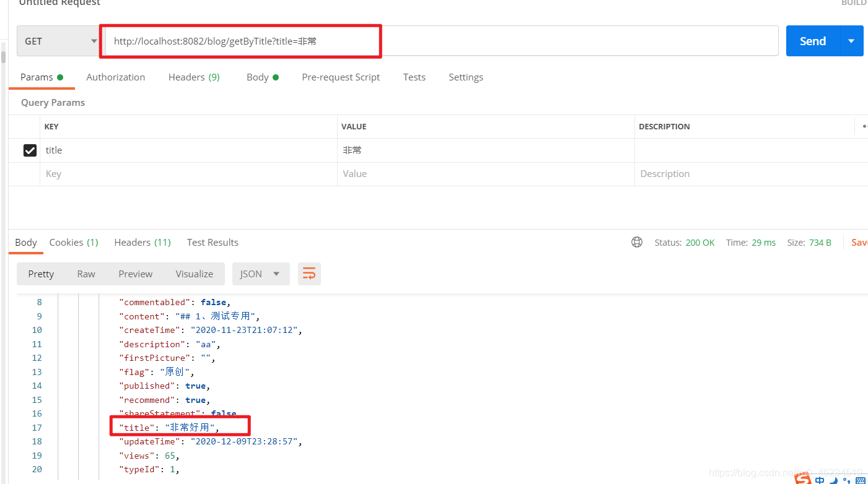Click the empty Value placeholder field

point(486,174)
